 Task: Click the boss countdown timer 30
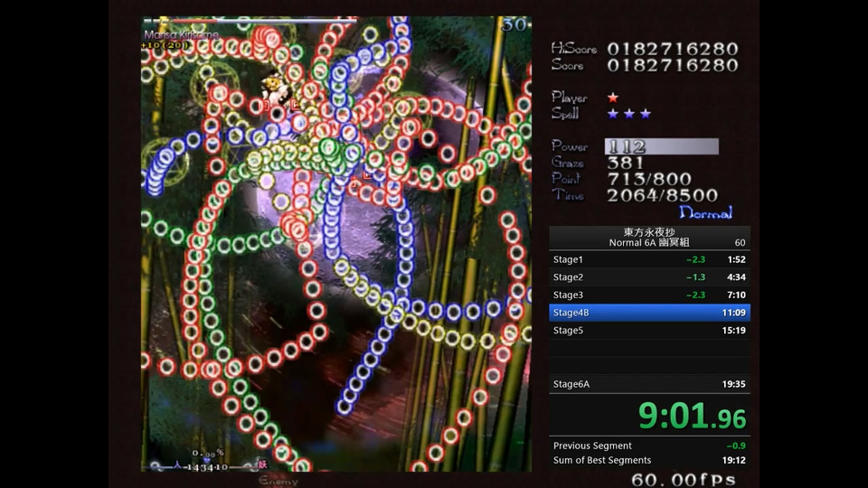point(514,25)
